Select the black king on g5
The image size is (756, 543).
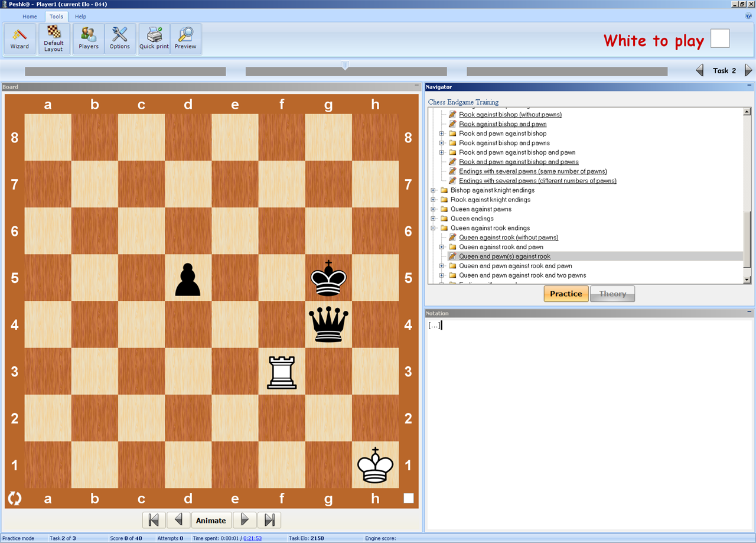328,278
